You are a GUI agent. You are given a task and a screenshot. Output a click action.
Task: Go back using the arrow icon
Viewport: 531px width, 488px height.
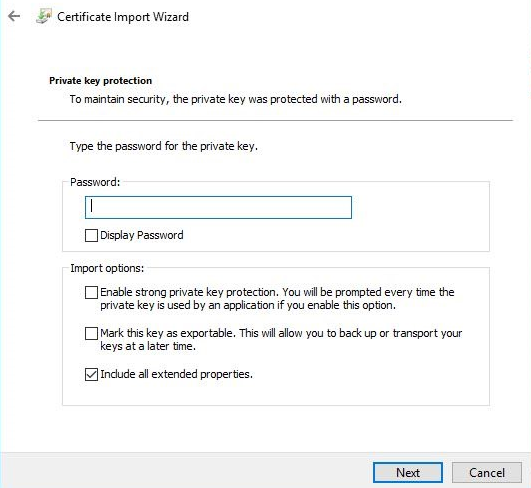(x=14, y=16)
